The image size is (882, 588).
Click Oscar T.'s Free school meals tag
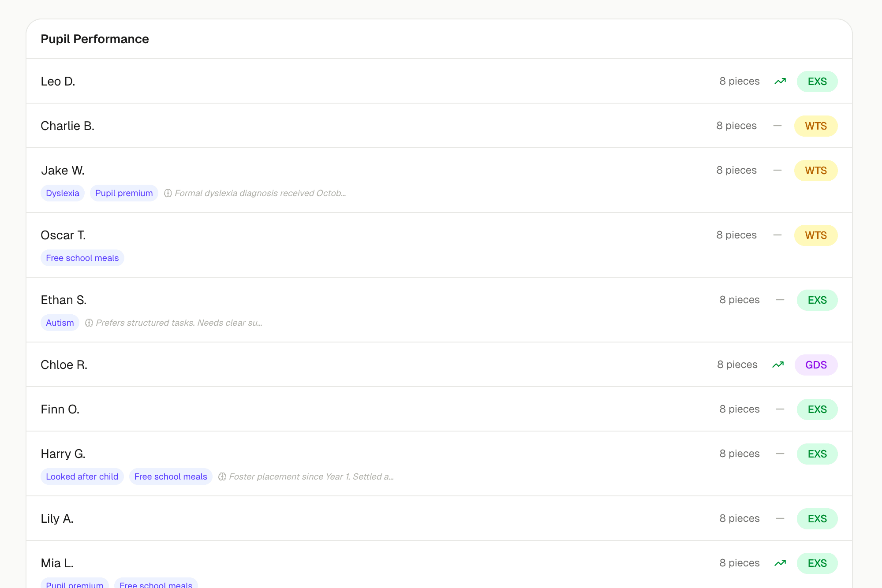pyautogui.click(x=82, y=257)
